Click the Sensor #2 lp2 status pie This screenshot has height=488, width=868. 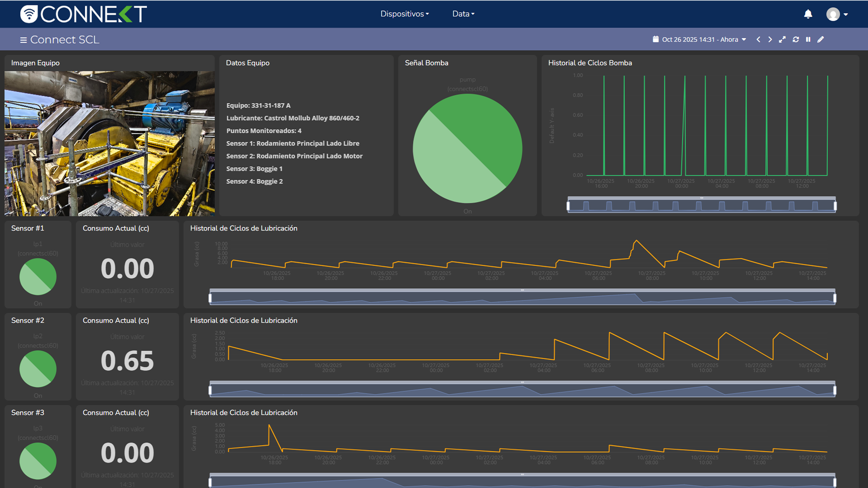coord(38,369)
